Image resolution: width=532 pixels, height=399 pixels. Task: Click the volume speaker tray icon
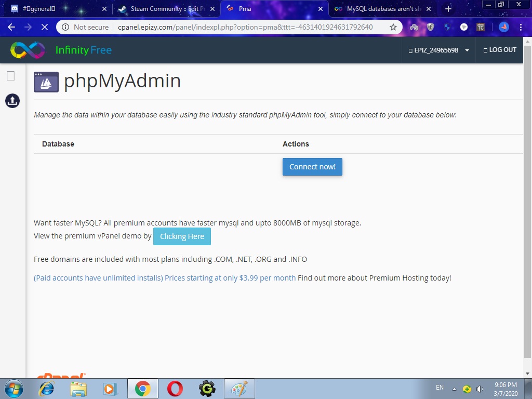pyautogui.click(x=480, y=389)
